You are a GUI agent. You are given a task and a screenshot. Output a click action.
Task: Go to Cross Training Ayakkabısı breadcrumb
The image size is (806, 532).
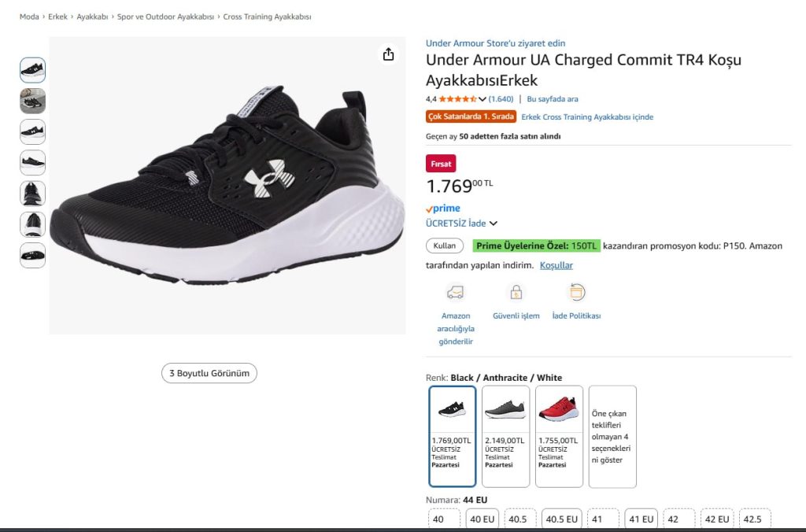pyautogui.click(x=267, y=17)
